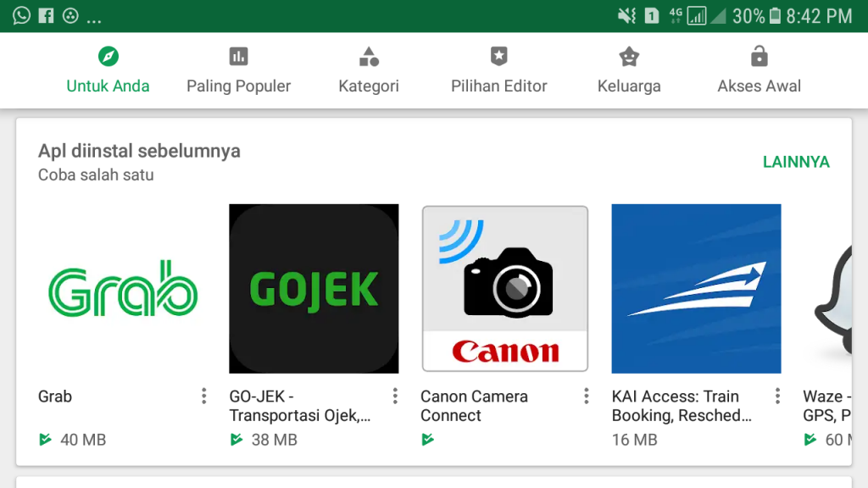Open the Untuk Anda tab
The width and height of the screenshot is (868, 488).
tap(108, 70)
